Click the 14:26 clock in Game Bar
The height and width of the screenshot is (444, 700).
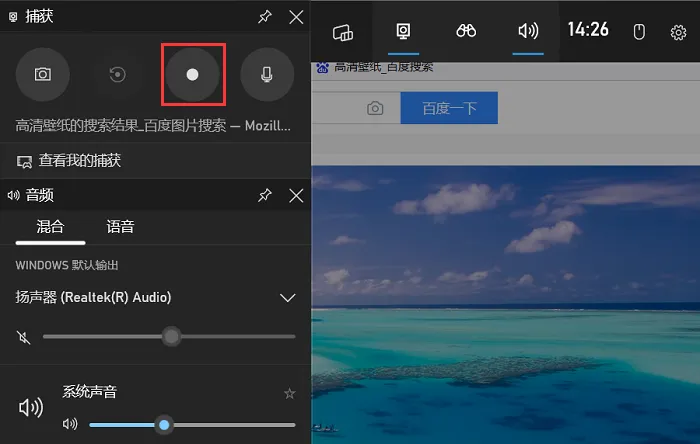point(588,30)
